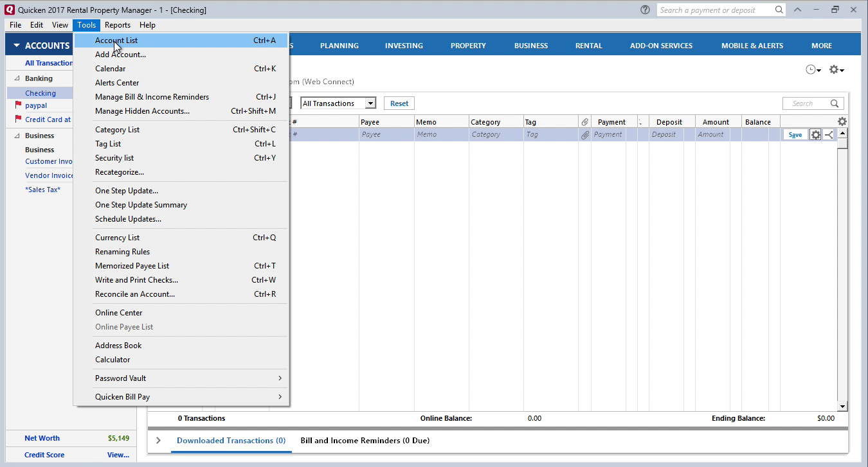The width and height of the screenshot is (868, 467).
Task: Open Bill and Income Reminders tab
Action: coord(365,441)
